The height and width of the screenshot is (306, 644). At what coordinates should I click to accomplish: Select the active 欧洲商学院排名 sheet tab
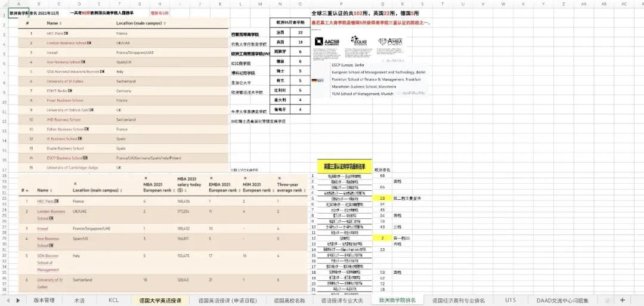pos(397,300)
